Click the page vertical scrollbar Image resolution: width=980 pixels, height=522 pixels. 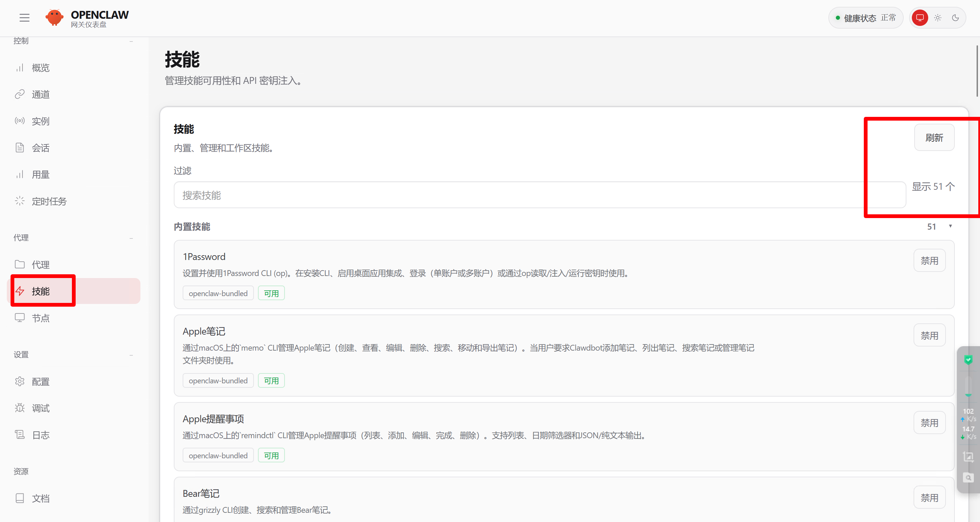point(976,71)
